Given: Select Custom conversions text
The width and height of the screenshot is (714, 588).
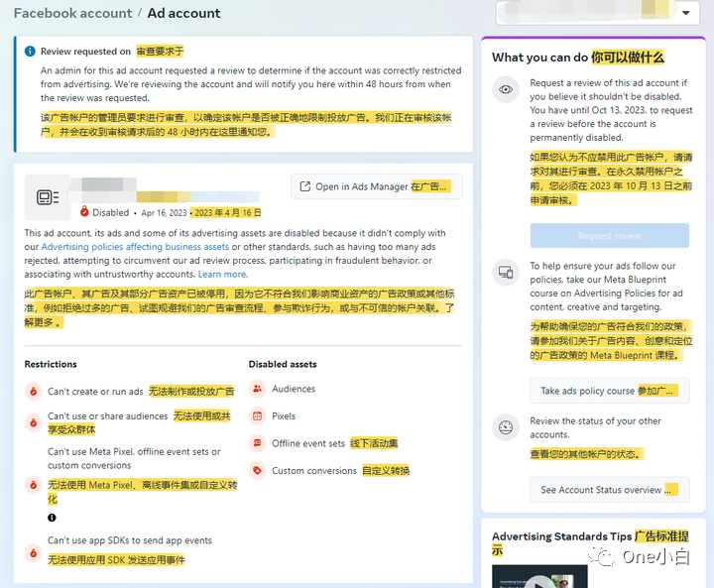Looking at the screenshot, I should click(x=314, y=470).
